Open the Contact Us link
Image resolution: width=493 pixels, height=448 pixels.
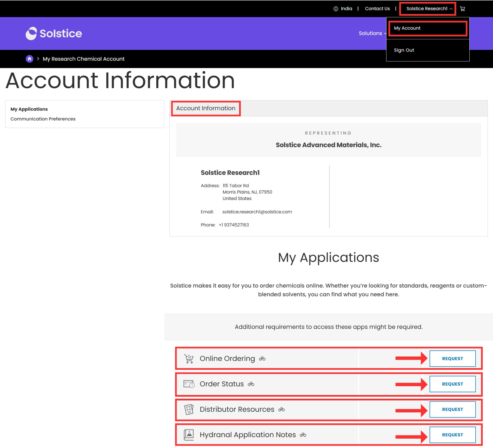[x=377, y=9]
